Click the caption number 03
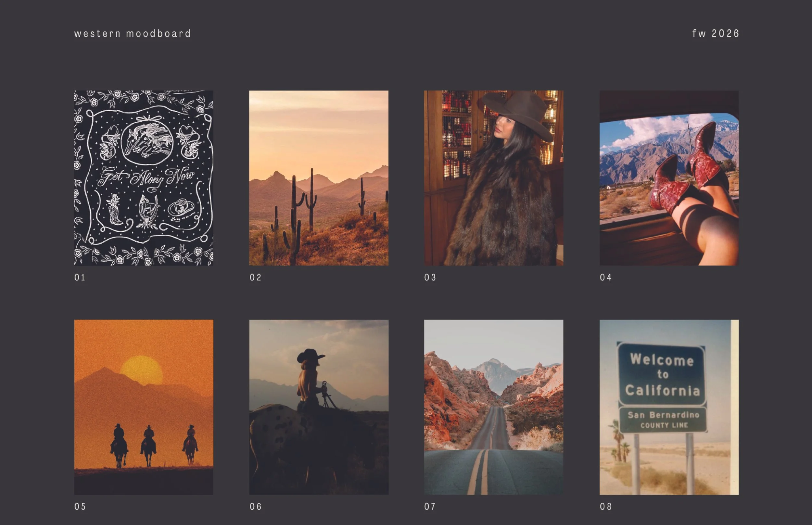This screenshot has height=525, width=812. [430, 277]
